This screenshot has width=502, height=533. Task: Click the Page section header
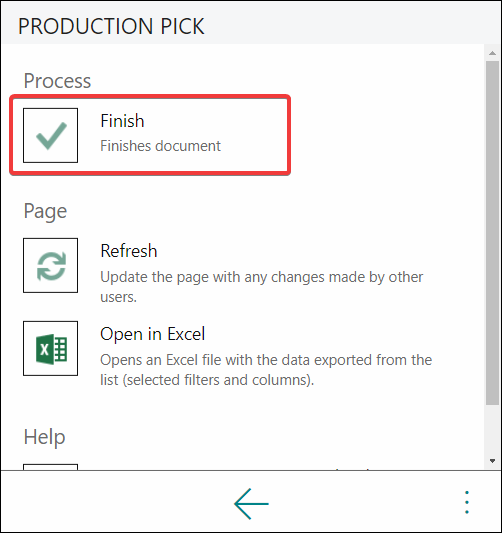tap(45, 211)
